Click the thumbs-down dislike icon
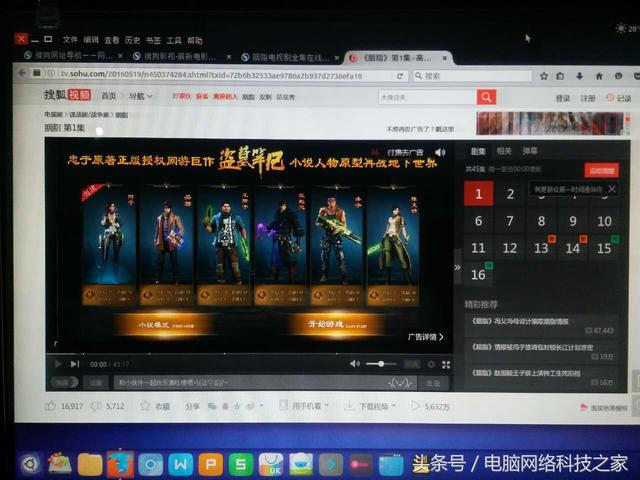 (x=96, y=406)
